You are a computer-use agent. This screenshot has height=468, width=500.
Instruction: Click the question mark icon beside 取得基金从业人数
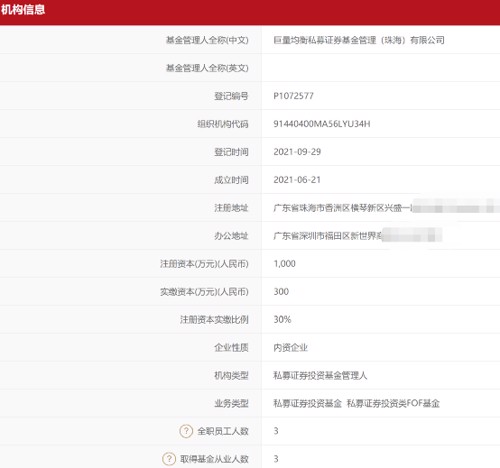[x=169, y=459]
